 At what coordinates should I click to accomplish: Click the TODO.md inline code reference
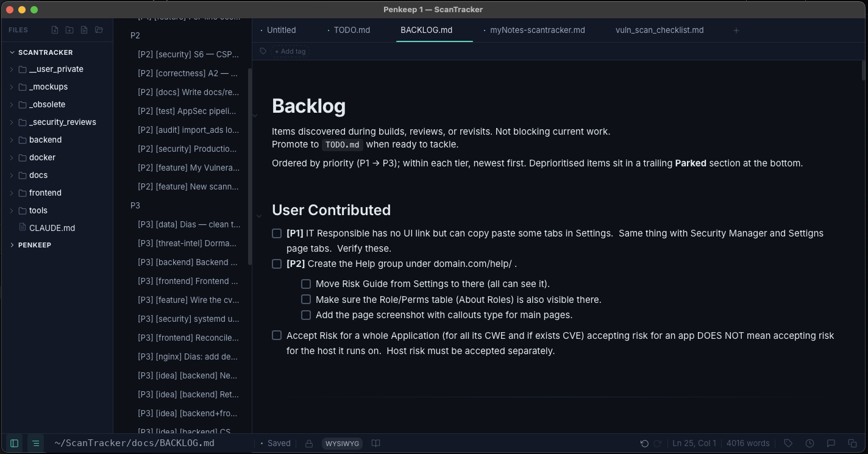tap(342, 145)
